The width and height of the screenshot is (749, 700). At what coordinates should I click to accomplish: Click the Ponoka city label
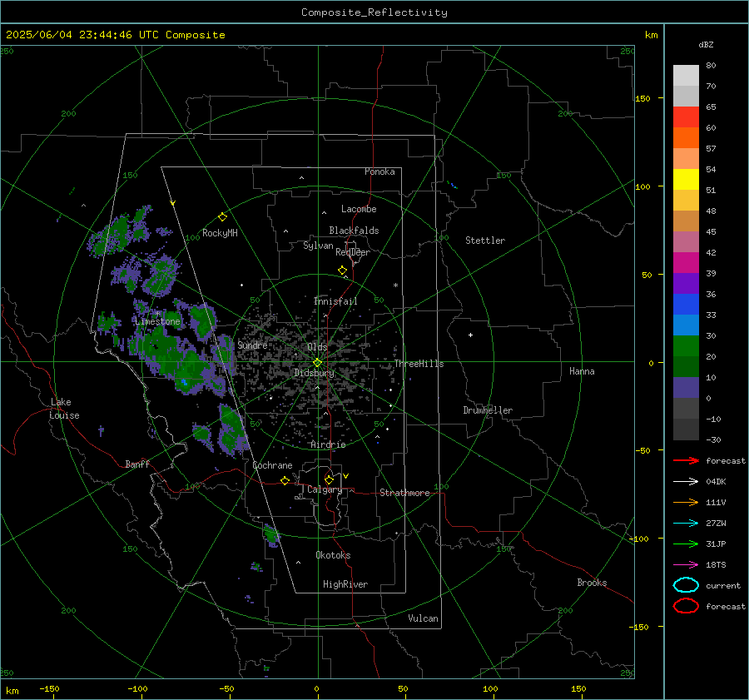point(379,171)
